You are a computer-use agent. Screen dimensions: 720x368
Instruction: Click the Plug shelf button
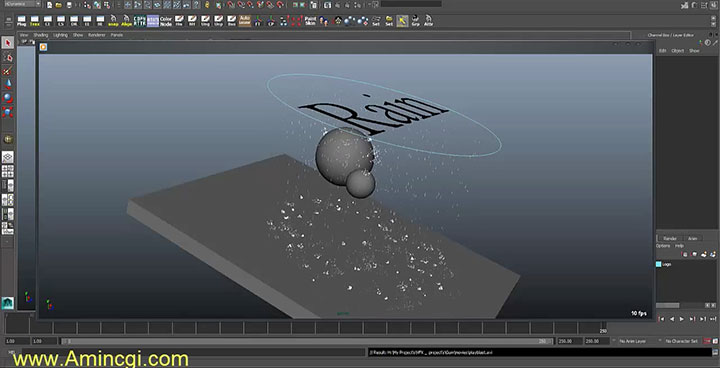[x=21, y=21]
